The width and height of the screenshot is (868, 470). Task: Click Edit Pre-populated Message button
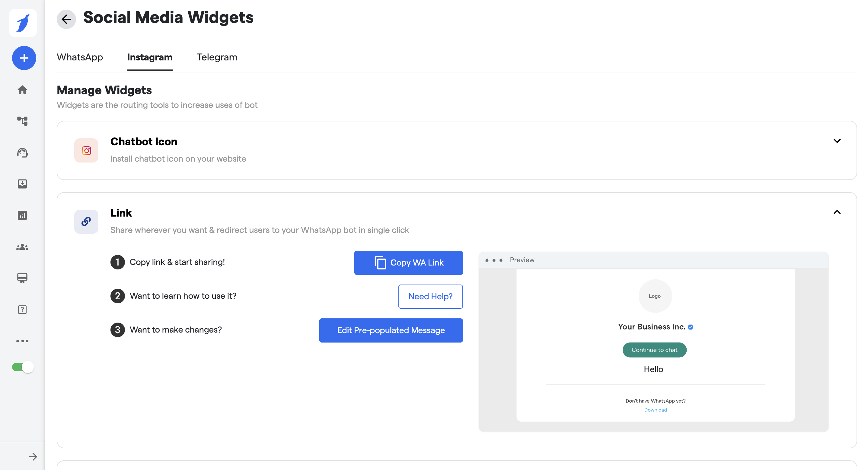pyautogui.click(x=391, y=330)
